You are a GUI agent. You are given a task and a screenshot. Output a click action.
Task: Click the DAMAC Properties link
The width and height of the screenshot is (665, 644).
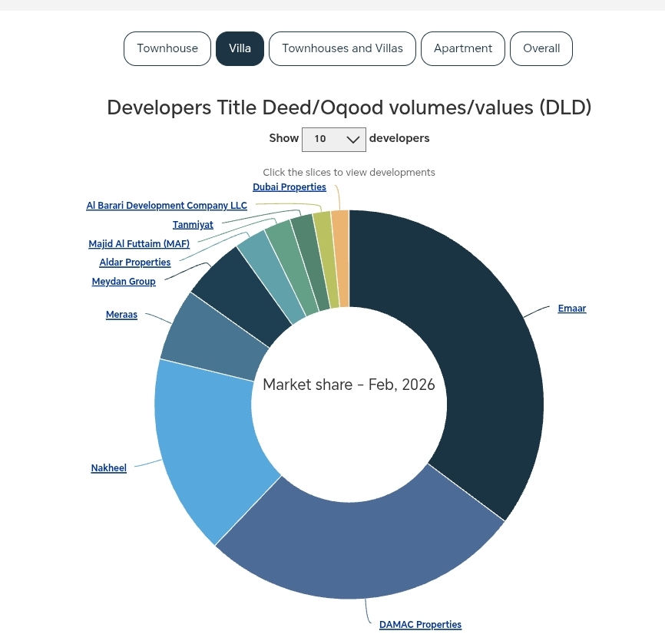420,625
